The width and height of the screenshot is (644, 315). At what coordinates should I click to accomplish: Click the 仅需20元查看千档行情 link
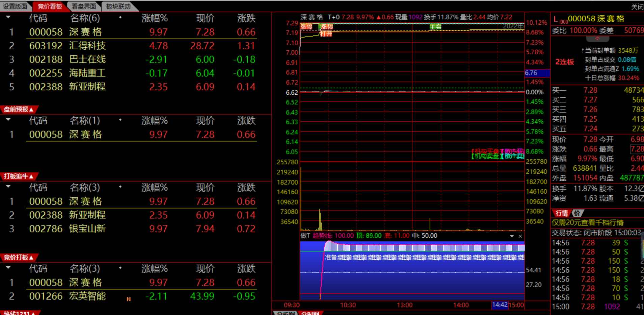[x=587, y=223]
